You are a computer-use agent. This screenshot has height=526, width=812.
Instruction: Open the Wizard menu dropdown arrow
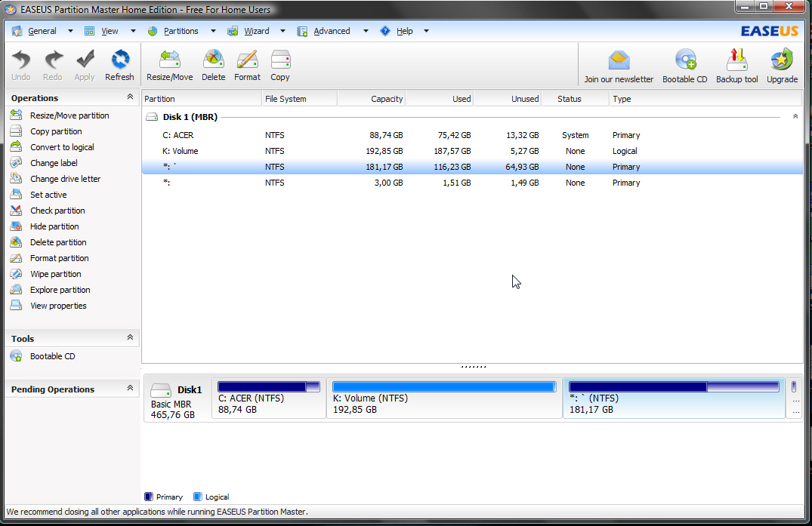coord(283,31)
